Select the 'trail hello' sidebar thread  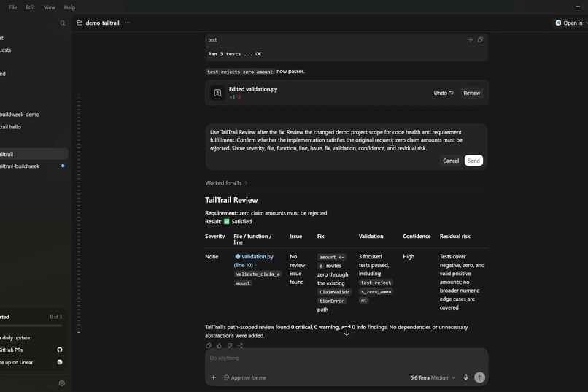point(10,127)
